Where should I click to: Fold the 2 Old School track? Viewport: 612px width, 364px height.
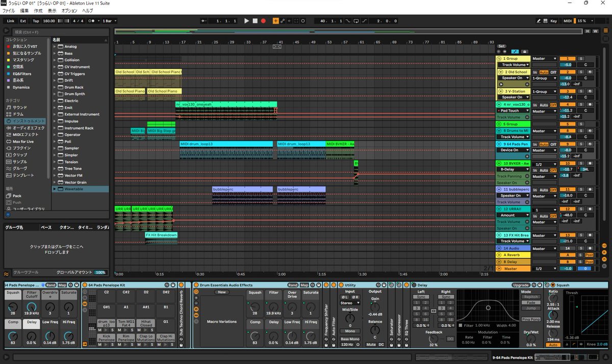500,72
